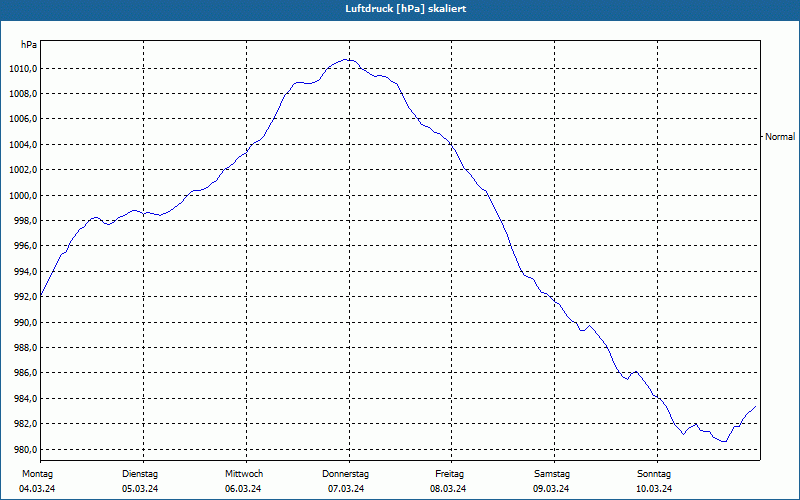
Task: Click the 'Donnerstag' day label
Action: pos(345,474)
